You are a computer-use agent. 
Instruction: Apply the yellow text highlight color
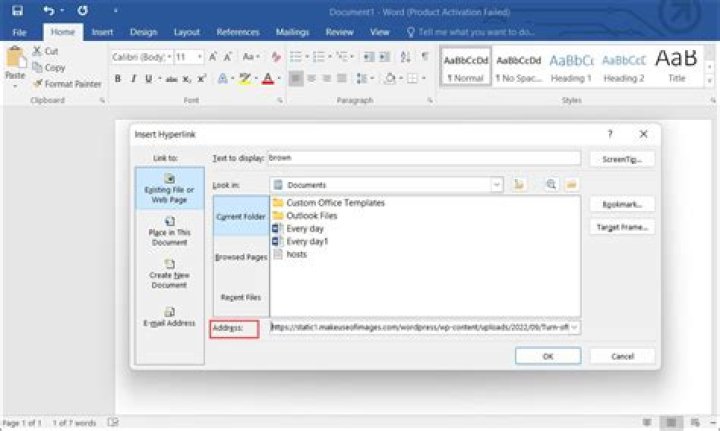point(245,79)
